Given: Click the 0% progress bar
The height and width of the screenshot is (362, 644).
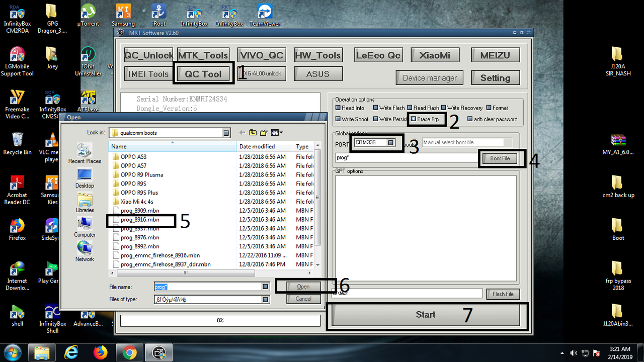Looking at the screenshot, I should coord(220,320).
